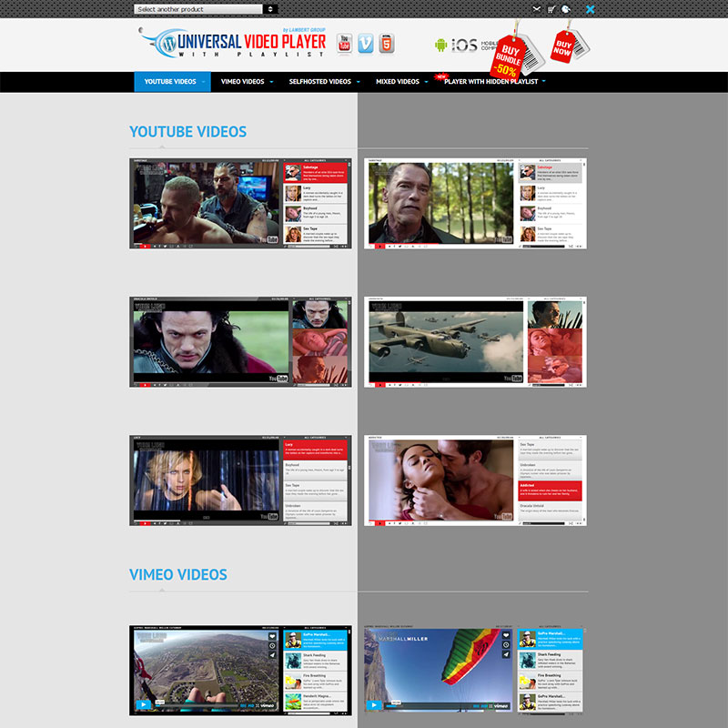Viewport: 728px width, 728px height.
Task: Like the video with heart in dark Vimeo player
Action: (x=272, y=636)
